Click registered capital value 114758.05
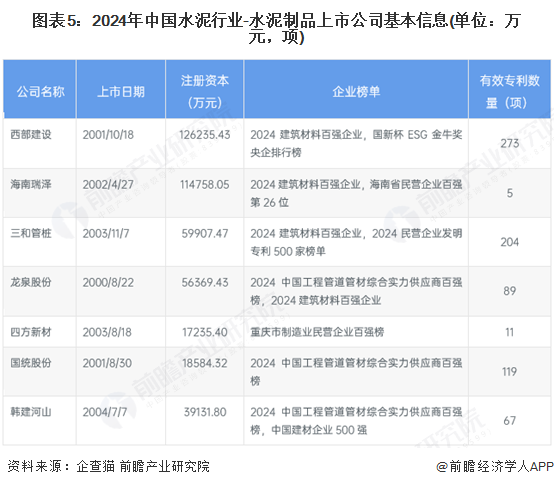The image size is (554, 487). click(205, 184)
